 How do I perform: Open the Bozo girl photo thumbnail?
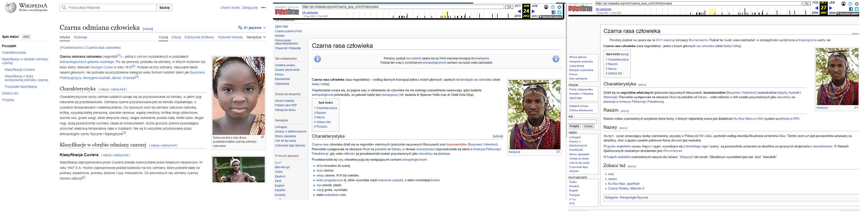pyautogui.click(x=238, y=96)
